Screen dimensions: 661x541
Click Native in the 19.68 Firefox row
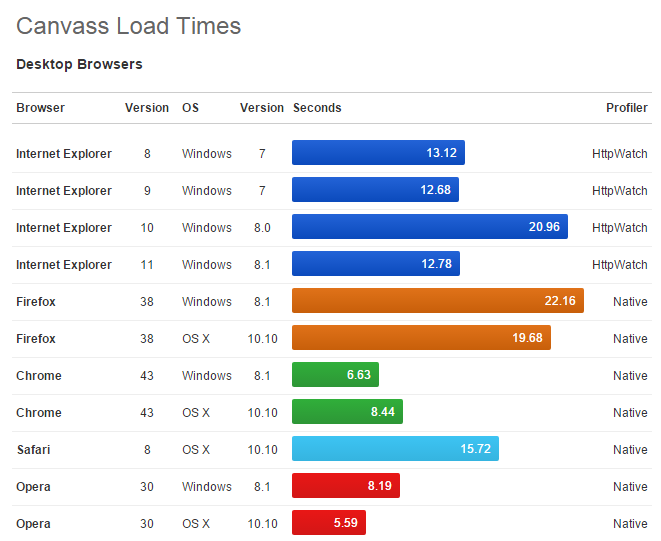point(630,339)
